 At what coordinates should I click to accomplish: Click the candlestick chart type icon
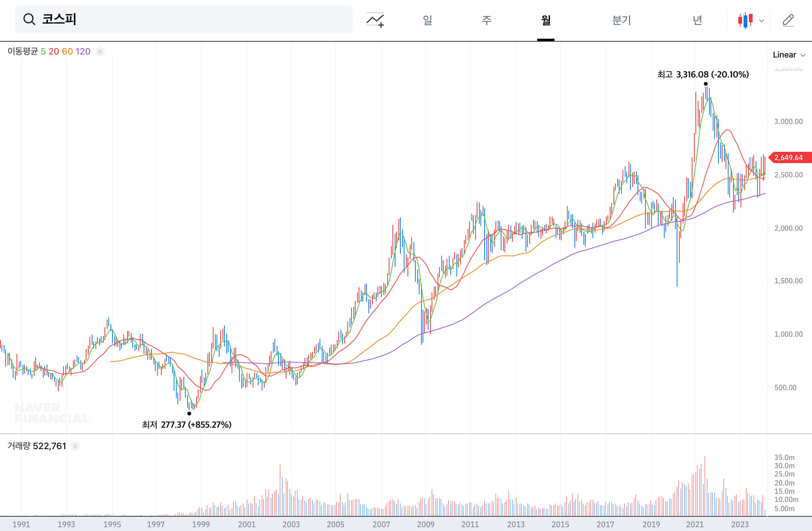click(745, 20)
